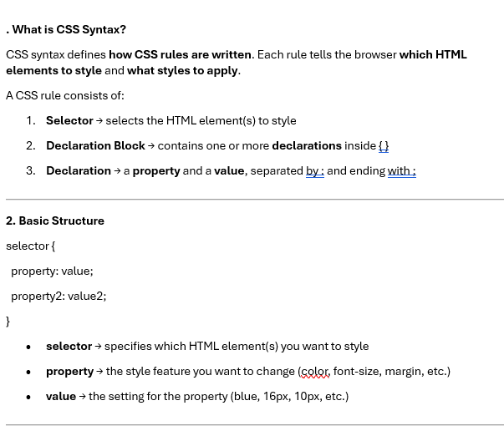Click the line "A CSS rule consists of:"
The image size is (504, 426).
tap(64, 96)
